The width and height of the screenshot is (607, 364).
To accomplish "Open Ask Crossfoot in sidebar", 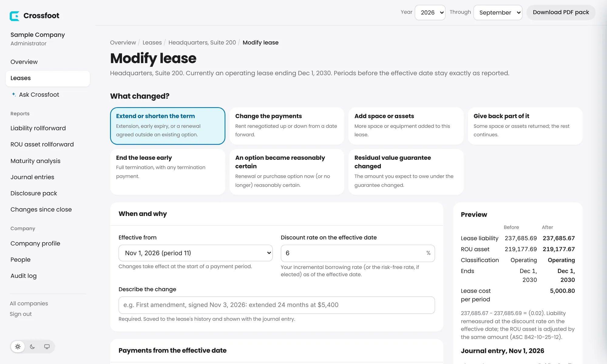I will click(x=48, y=95).
